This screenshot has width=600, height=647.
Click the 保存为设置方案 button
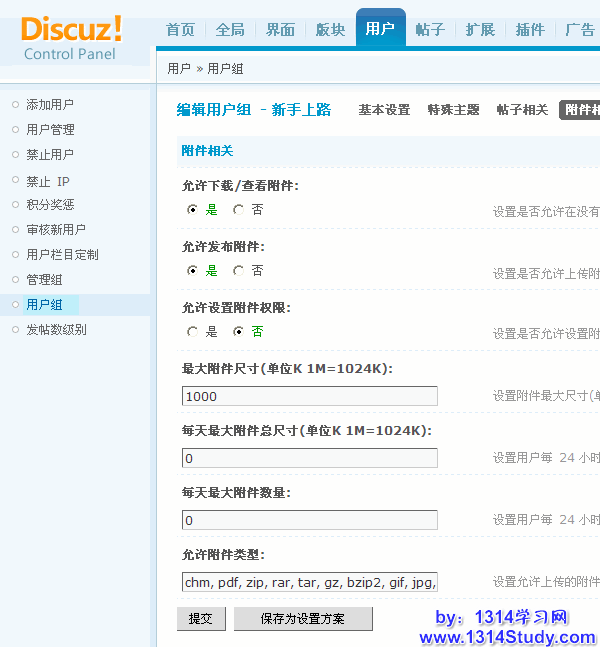(303, 619)
